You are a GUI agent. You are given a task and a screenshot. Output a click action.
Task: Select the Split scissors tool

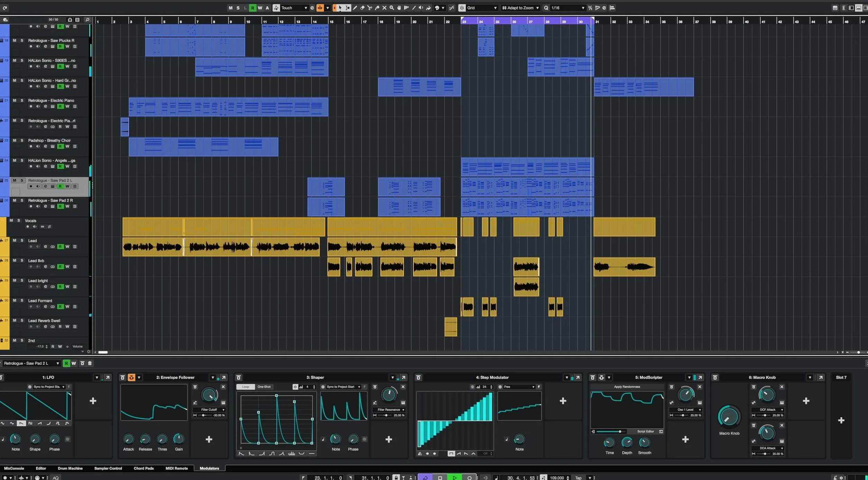point(370,8)
